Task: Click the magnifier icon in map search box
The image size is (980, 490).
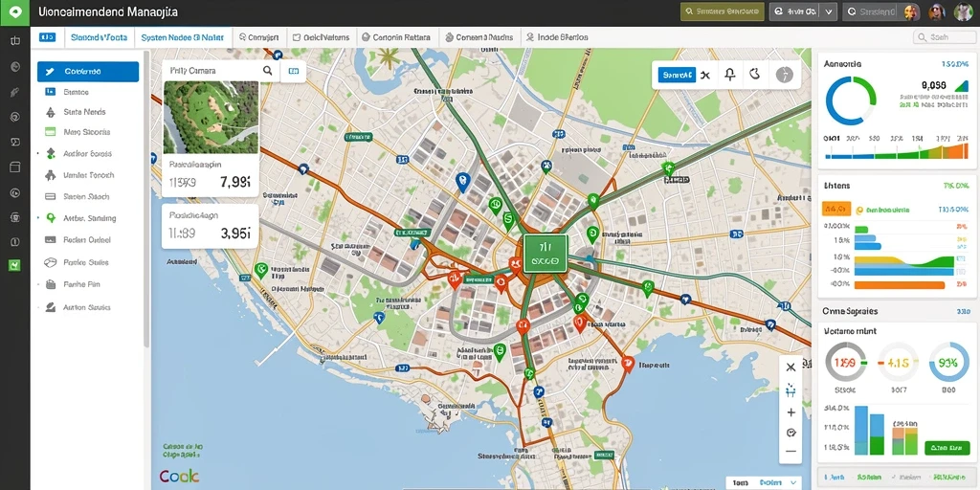Action: 268,71
